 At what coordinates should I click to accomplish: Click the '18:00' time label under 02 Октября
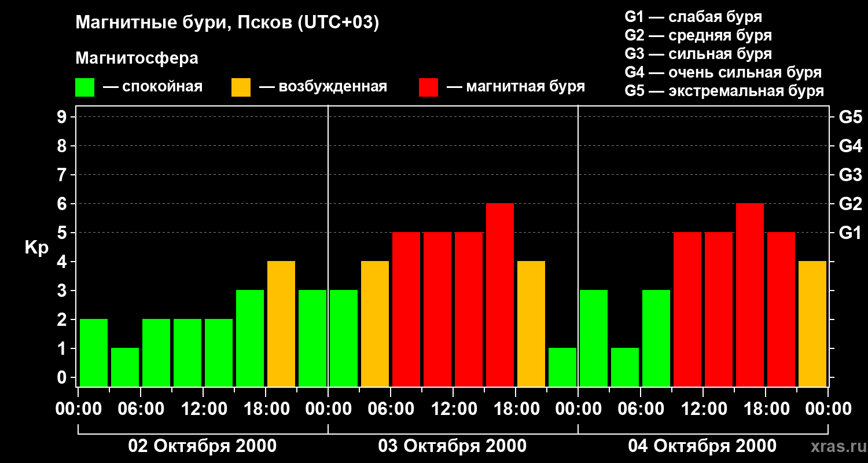[266, 409]
